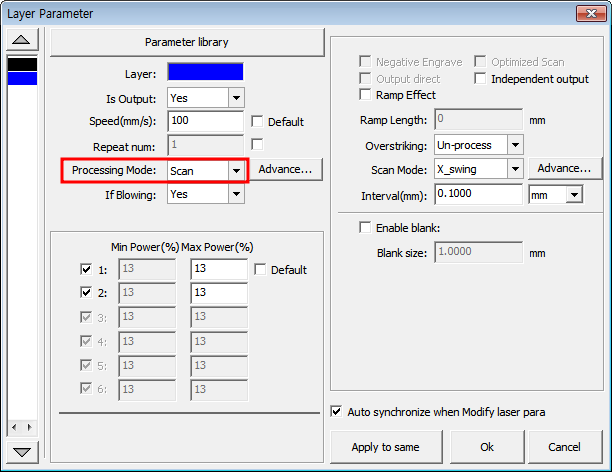Click the Speed(mm/s) input field
This screenshot has height=472, width=612.
(205, 121)
